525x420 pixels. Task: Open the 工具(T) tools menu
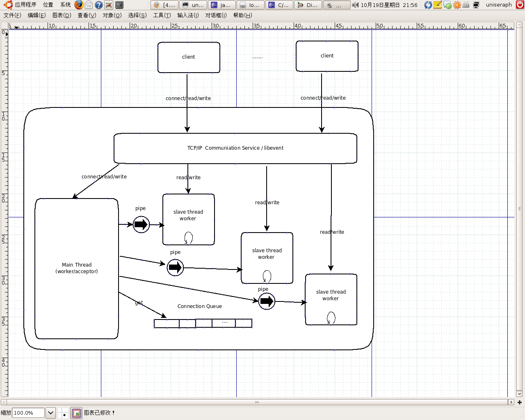162,15
